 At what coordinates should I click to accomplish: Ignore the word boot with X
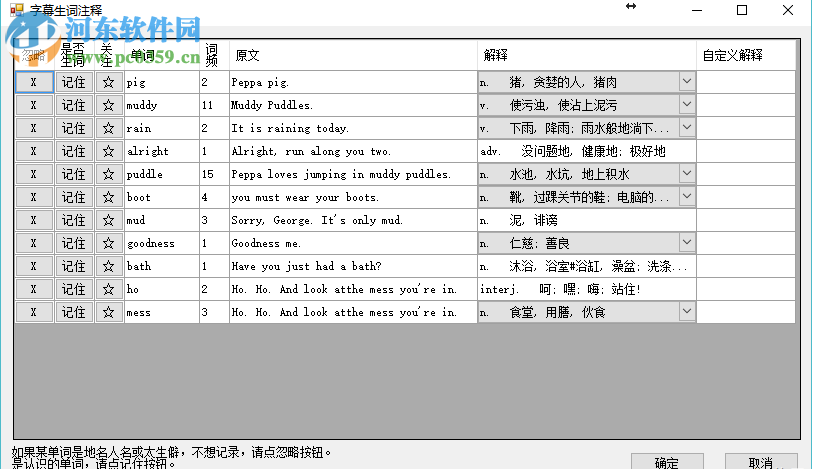point(34,197)
